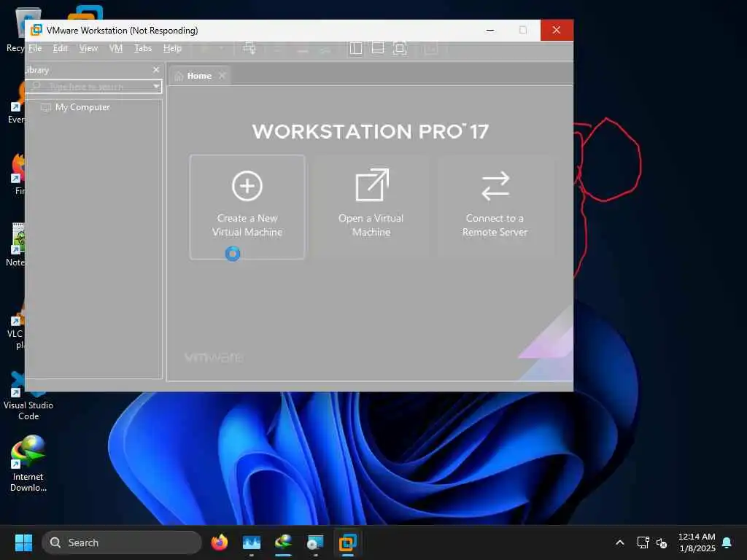Open the clock and date flyout

pyautogui.click(x=697, y=542)
